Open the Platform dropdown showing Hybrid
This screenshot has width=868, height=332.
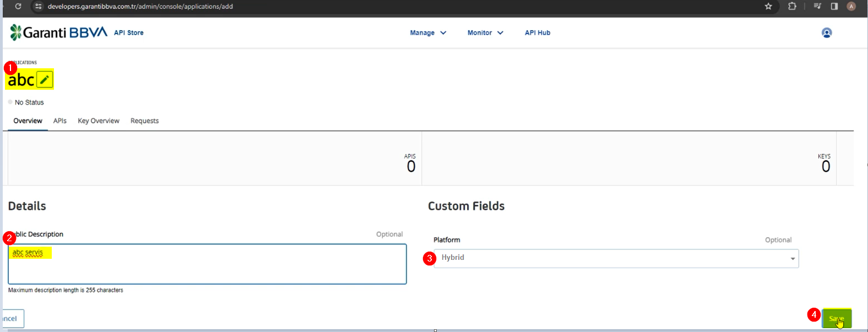(616, 258)
